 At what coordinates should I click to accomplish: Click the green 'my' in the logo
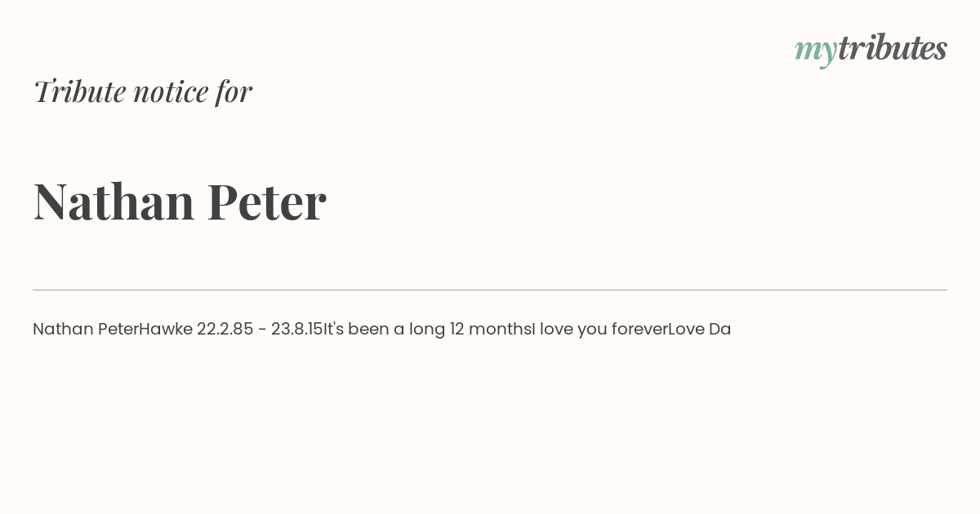pos(816,52)
